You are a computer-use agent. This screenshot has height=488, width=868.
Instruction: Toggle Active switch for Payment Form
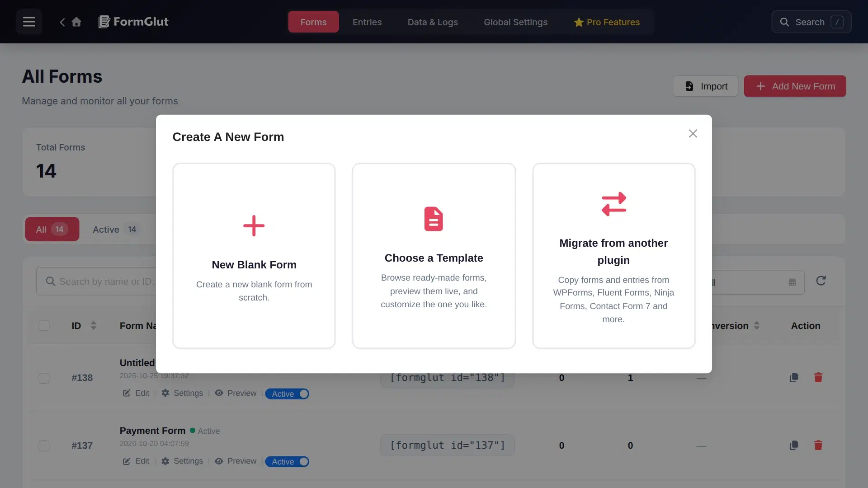(x=288, y=462)
